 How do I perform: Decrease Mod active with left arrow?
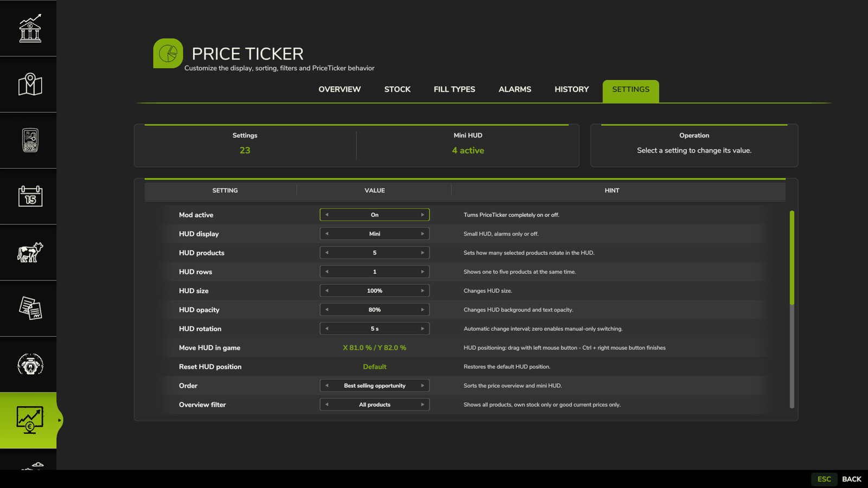point(327,215)
